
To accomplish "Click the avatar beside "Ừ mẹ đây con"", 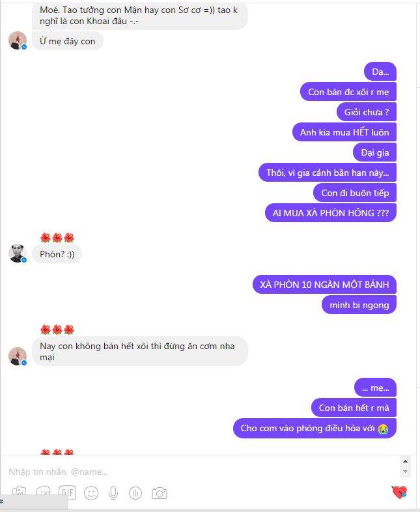I will pyautogui.click(x=18, y=40).
